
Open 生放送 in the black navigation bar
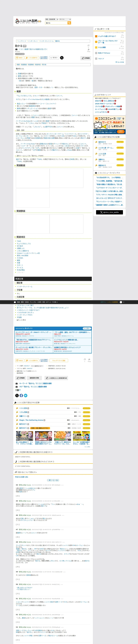pos(27,302)
